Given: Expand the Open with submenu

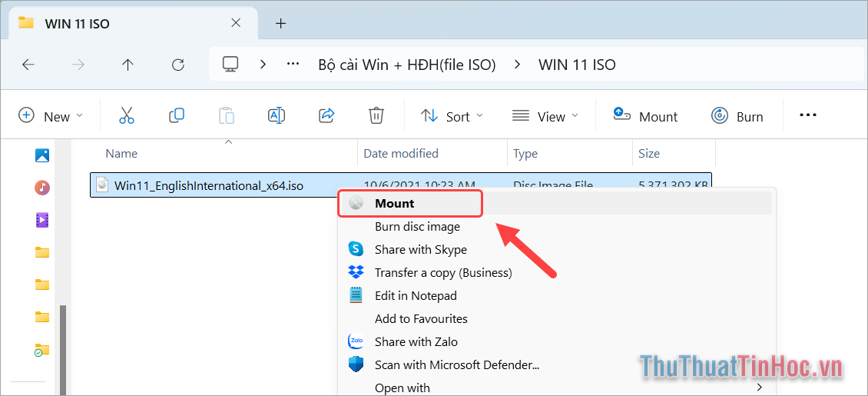Looking at the screenshot, I should point(555,388).
